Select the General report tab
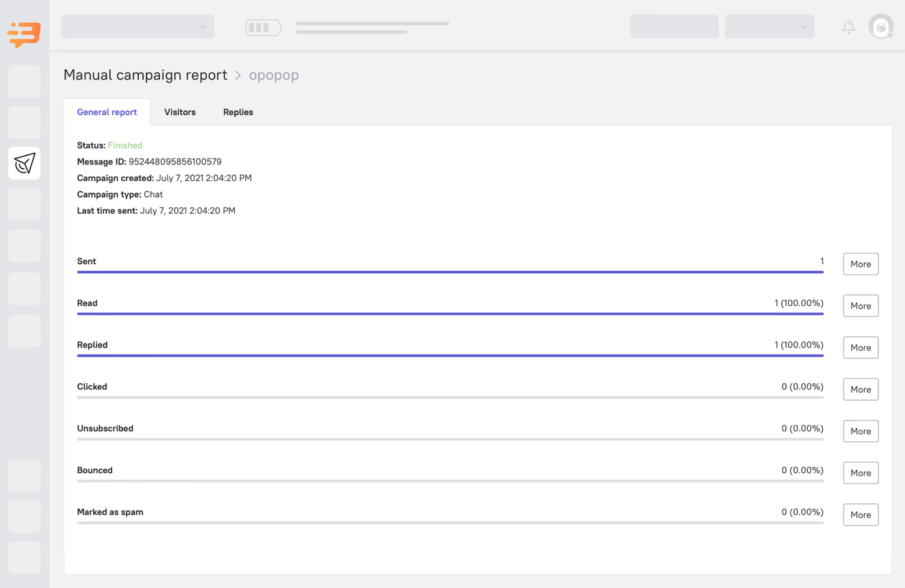The height and width of the screenshot is (588, 905). click(107, 112)
